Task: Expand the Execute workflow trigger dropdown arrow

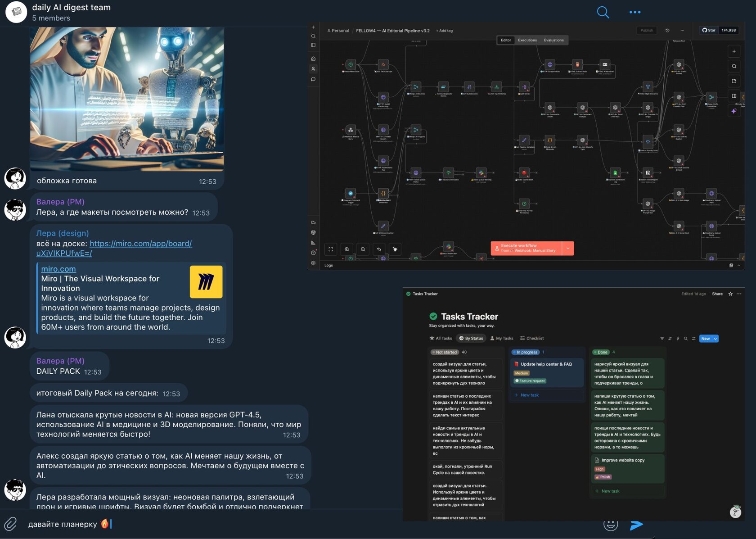Action: (568, 248)
